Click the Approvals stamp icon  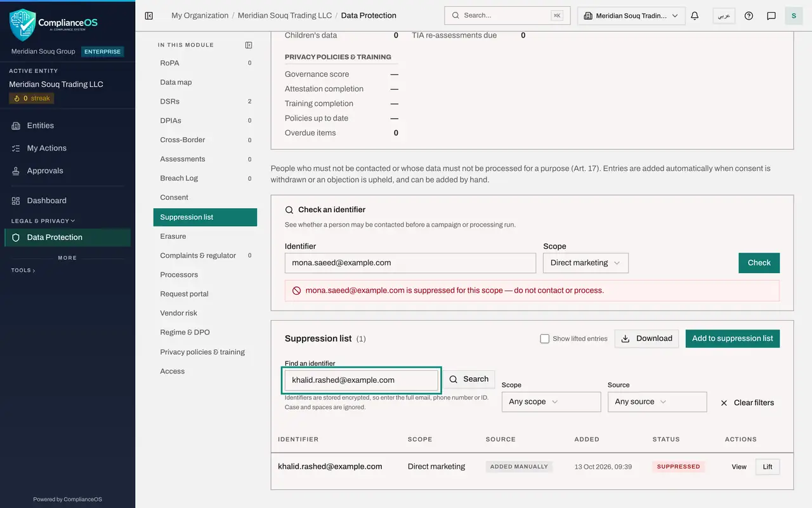(16, 171)
